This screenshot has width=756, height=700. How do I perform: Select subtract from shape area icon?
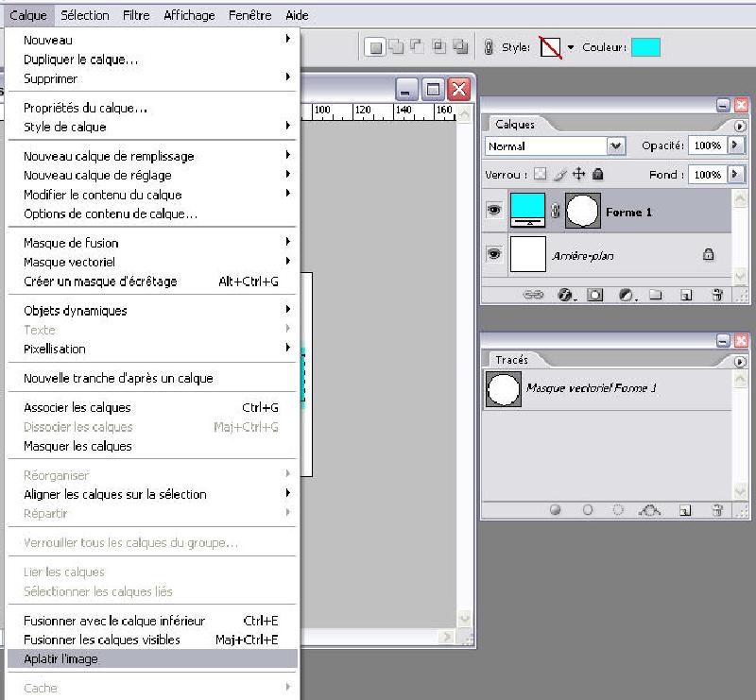click(417, 46)
